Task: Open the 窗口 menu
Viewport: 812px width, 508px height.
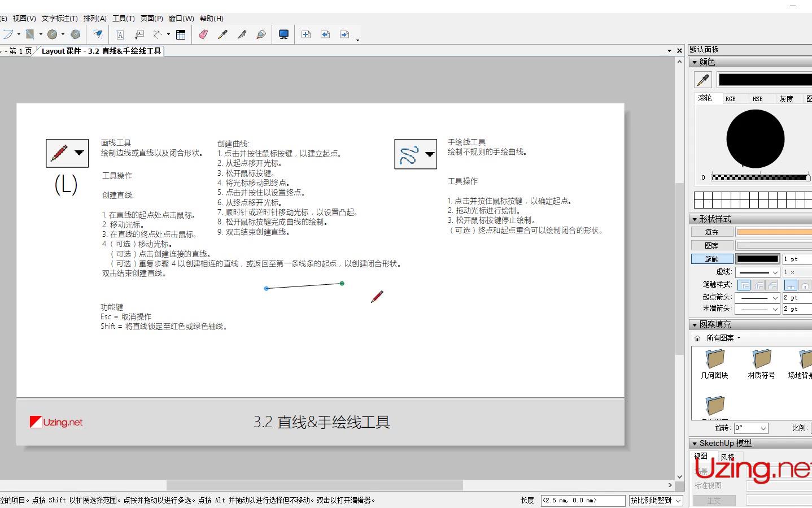Action: [180, 18]
